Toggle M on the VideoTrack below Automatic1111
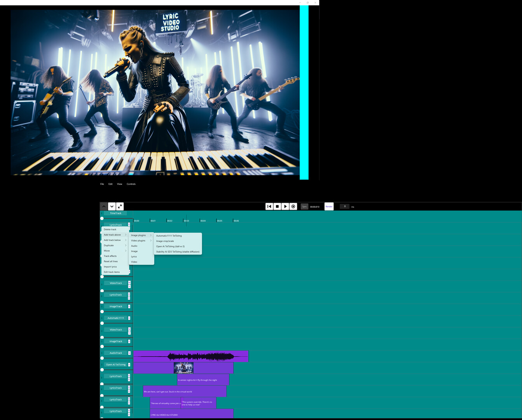Viewport: 522px width, 420px height. point(129,329)
